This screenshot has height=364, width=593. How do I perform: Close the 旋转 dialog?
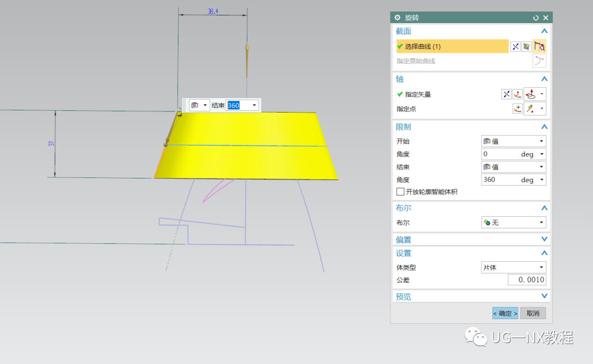(x=546, y=18)
